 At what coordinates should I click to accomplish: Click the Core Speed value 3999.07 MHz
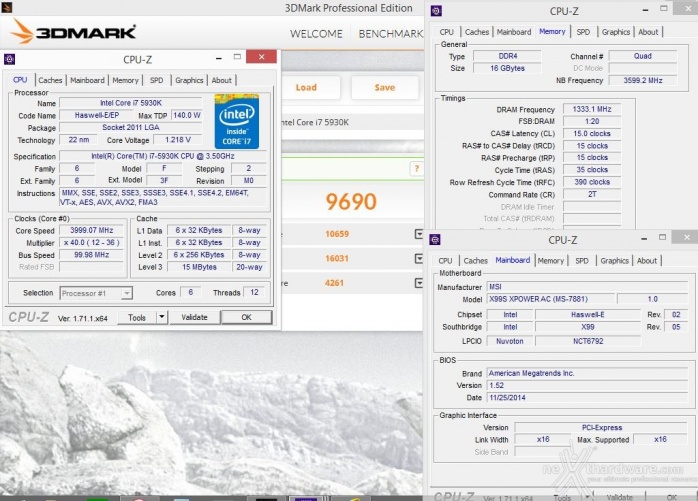point(92,230)
